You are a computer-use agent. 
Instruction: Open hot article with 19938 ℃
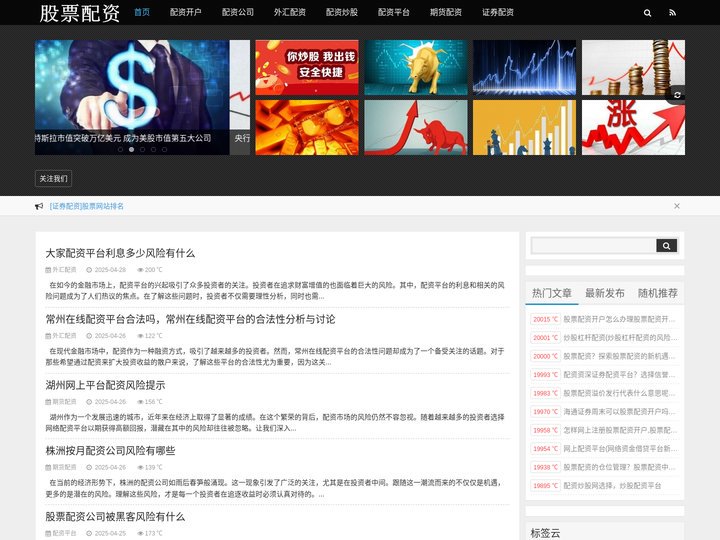click(619, 467)
